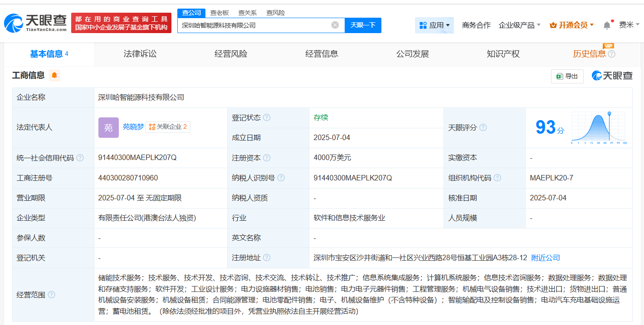The height and width of the screenshot is (325, 644).
Task: Click help icon next to 历史信息
Action: click(x=612, y=54)
